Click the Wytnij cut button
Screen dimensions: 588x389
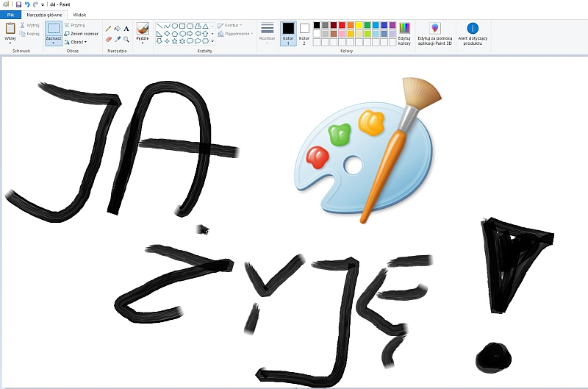click(x=29, y=25)
